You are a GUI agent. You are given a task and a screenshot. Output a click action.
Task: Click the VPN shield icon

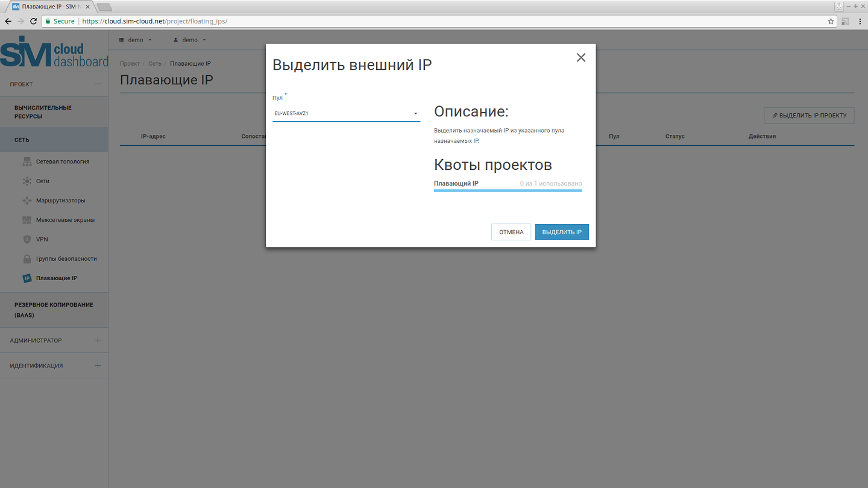[x=27, y=239]
